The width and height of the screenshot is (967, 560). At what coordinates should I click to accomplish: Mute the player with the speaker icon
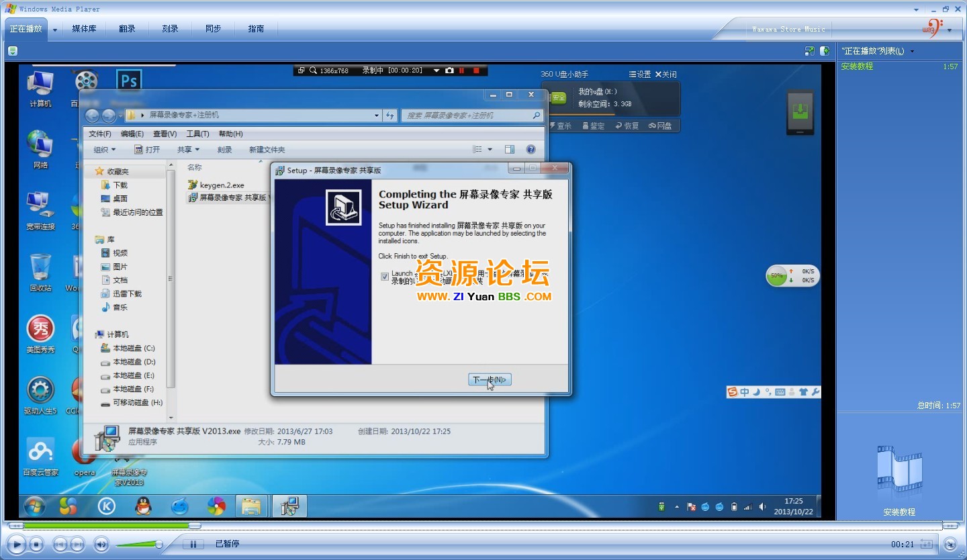(101, 544)
